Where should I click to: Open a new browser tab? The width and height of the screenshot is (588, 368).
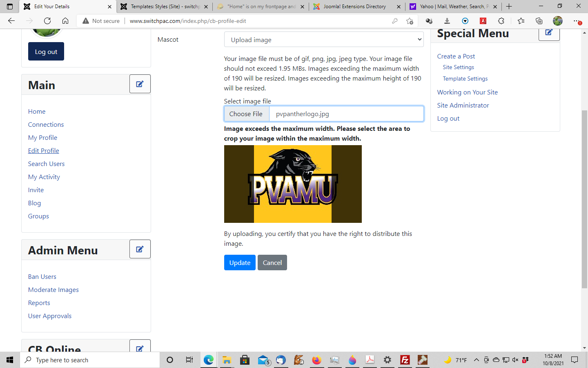[x=509, y=7]
